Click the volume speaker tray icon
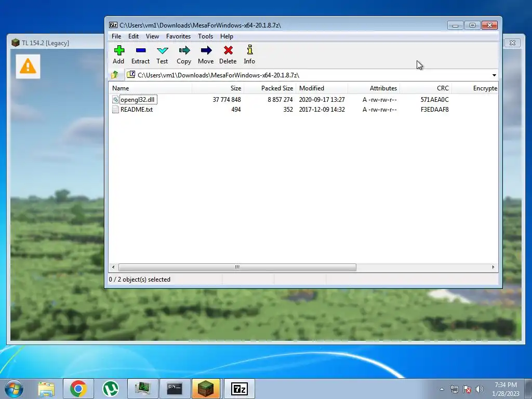Screen dimensions: 532x399 480,389
